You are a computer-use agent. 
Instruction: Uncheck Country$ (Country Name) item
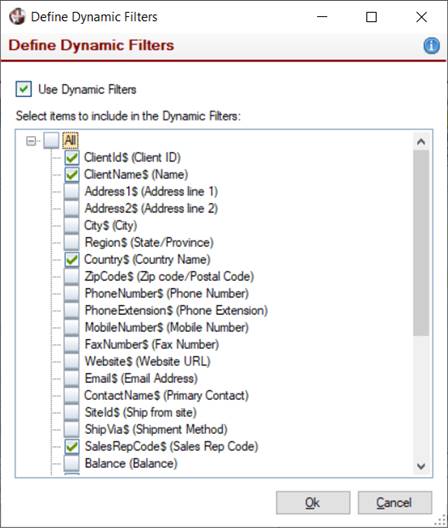(x=72, y=259)
